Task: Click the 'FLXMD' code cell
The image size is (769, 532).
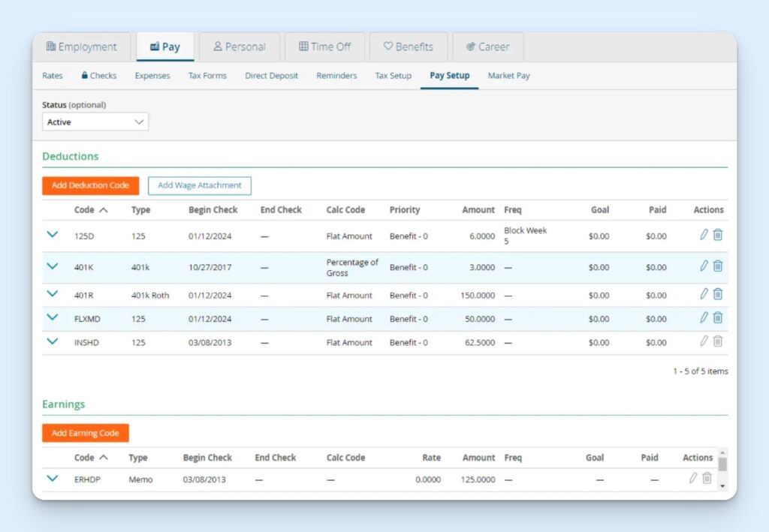Action: coord(87,319)
